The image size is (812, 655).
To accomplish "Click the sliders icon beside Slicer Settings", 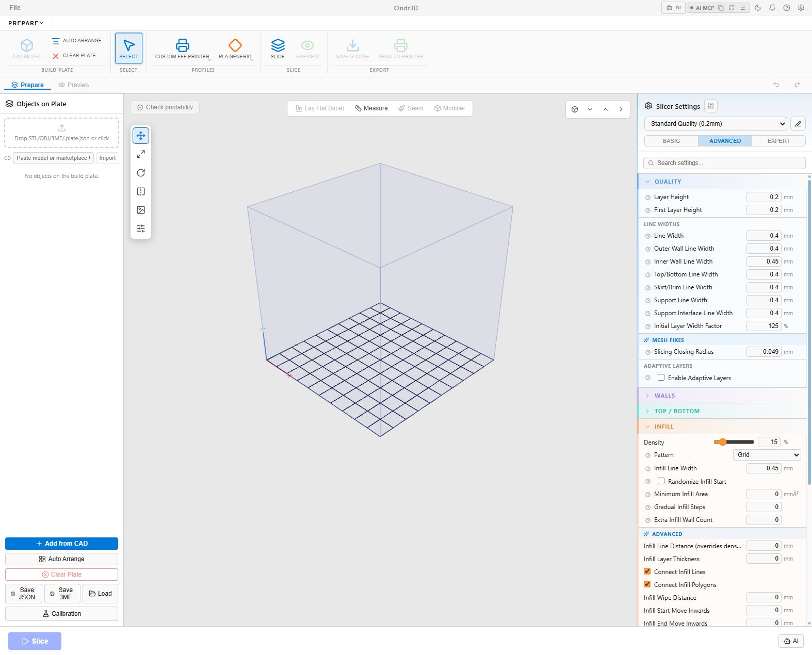I will [711, 106].
